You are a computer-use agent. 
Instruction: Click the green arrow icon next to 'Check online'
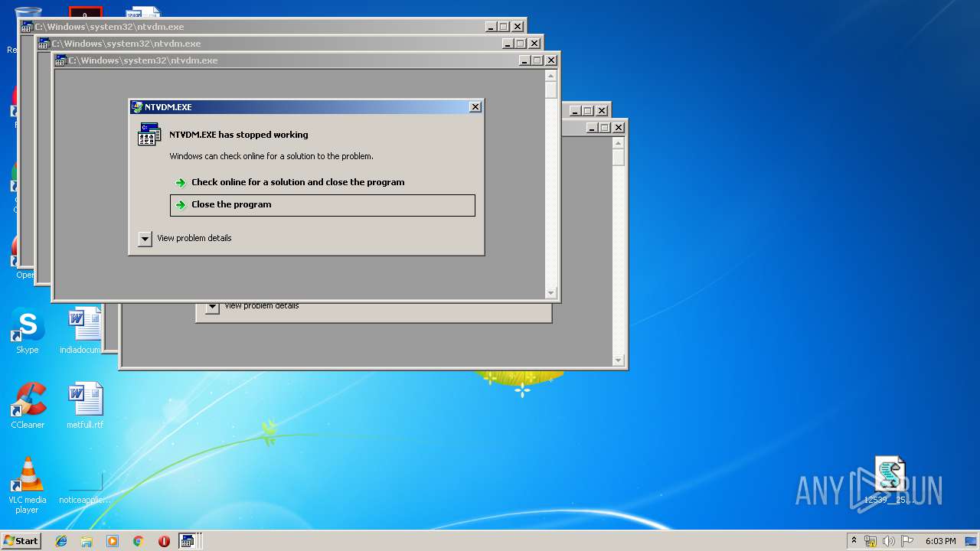pyautogui.click(x=181, y=183)
